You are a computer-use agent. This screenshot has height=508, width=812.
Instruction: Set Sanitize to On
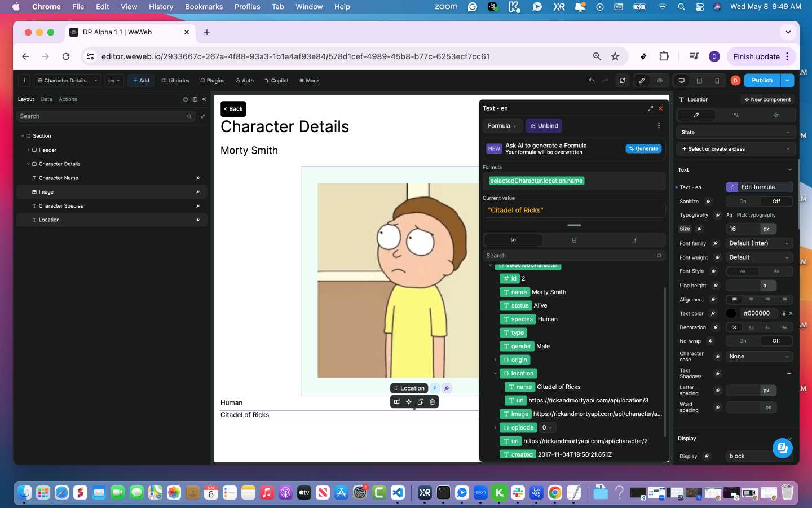point(743,202)
